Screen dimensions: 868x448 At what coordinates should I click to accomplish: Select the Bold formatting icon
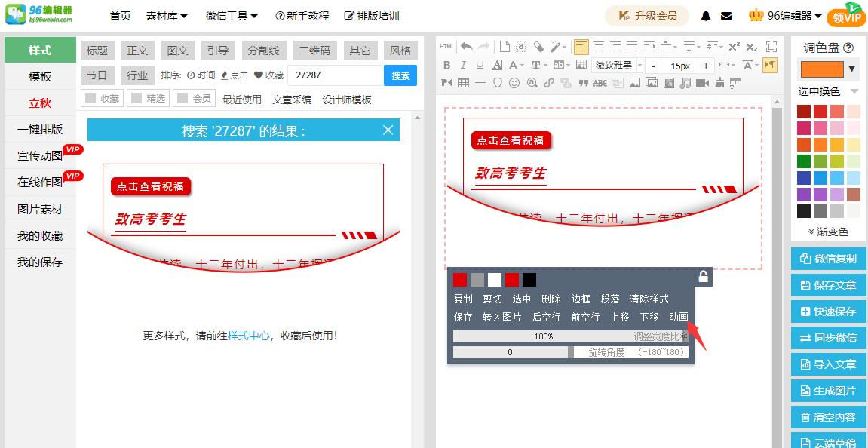pyautogui.click(x=446, y=65)
